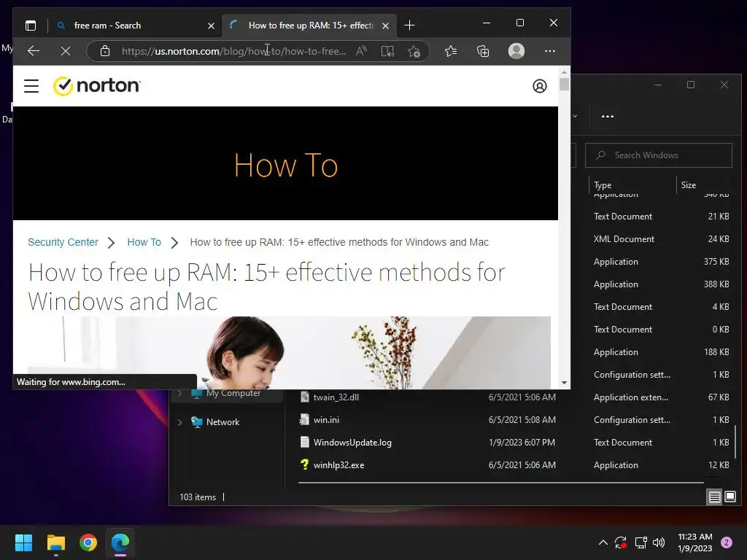Open Edge Settings and more menu

(x=550, y=51)
